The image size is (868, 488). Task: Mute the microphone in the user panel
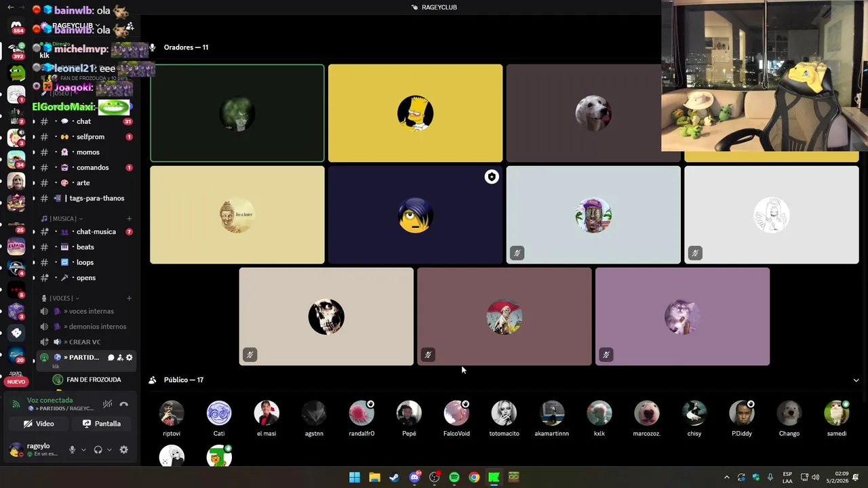[72, 450]
